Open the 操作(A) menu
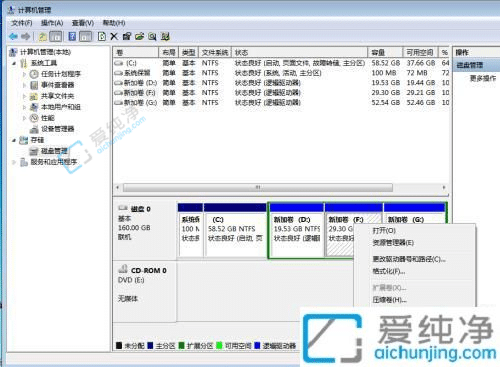This screenshot has width=500, height=367. click(52, 23)
